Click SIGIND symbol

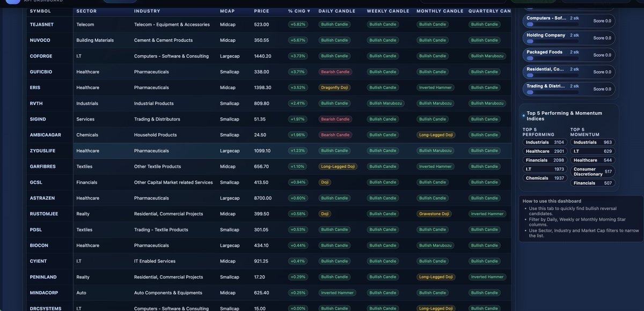click(38, 119)
